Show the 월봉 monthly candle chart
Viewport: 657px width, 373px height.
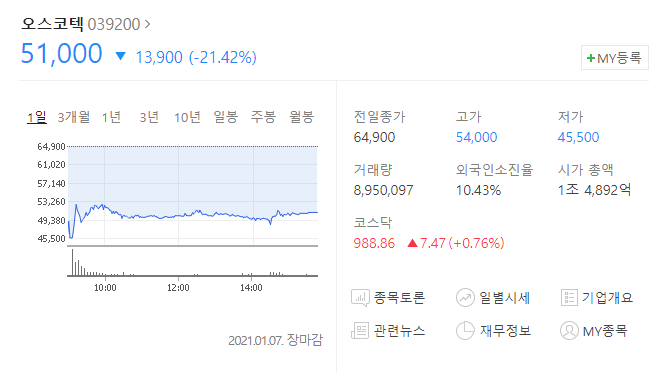pyautogui.click(x=301, y=117)
